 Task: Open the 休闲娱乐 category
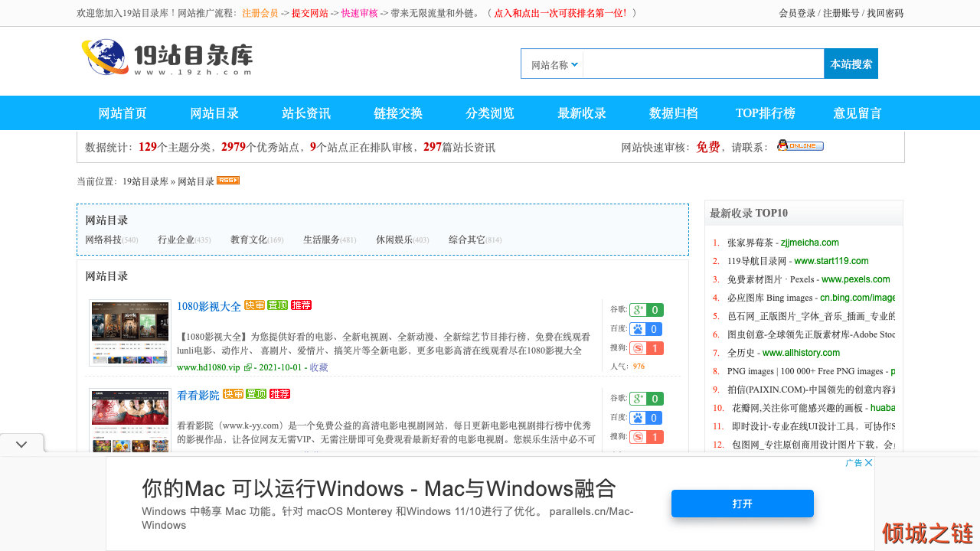coord(394,240)
